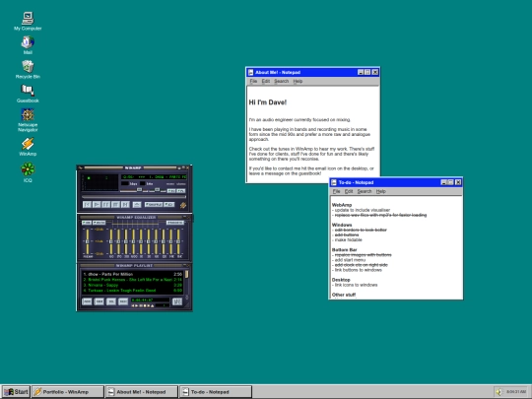Open File menu in About Me Notepad
This screenshot has height=399, width=532.
point(253,81)
